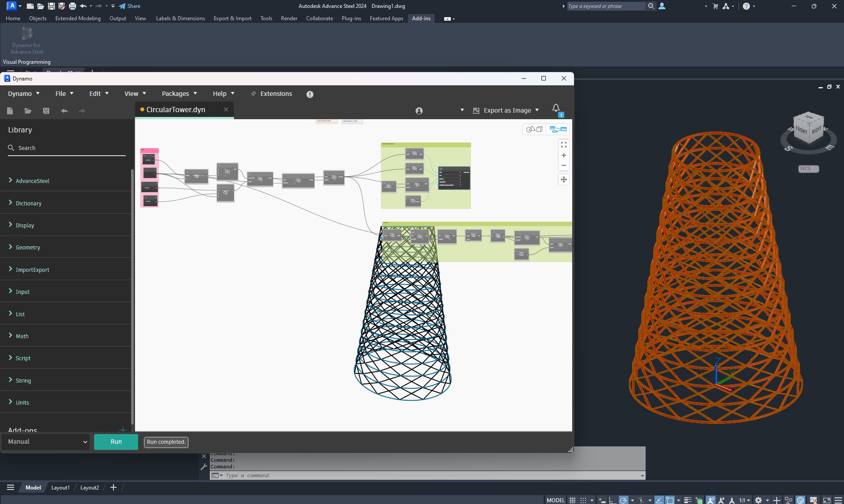Image resolution: width=844 pixels, height=504 pixels.
Task: Click Save As icon in Quick Access Toolbar
Action: pos(62,6)
